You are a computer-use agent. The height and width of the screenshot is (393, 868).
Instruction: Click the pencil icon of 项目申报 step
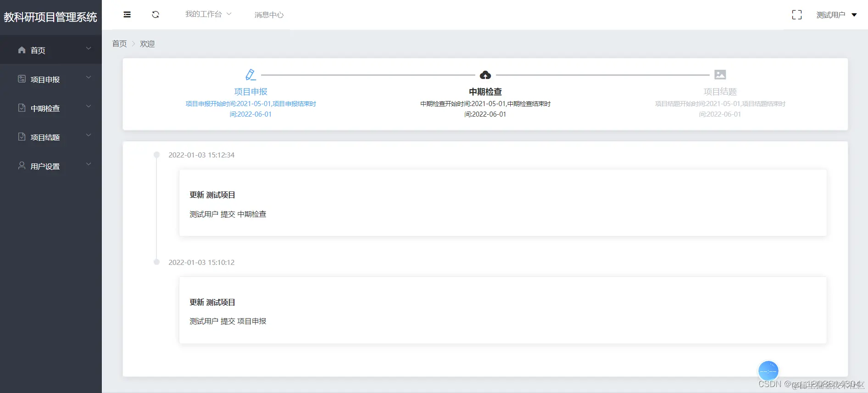250,74
